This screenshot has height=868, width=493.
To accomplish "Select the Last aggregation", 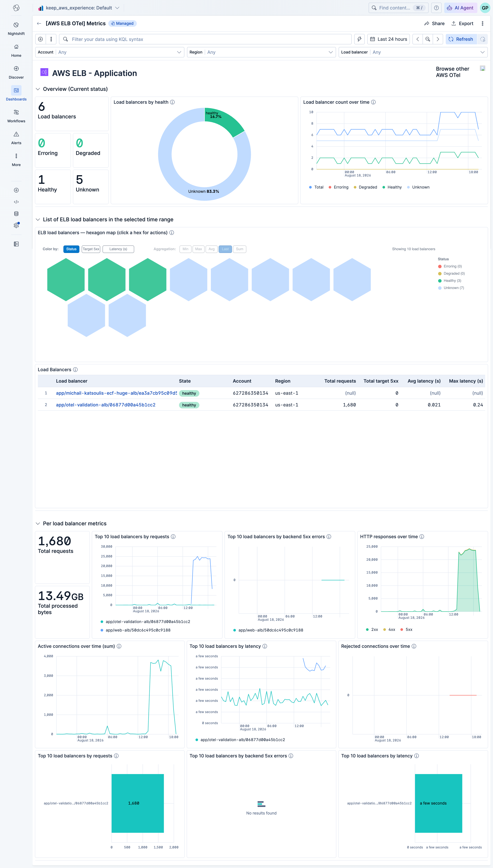I will [x=225, y=249].
